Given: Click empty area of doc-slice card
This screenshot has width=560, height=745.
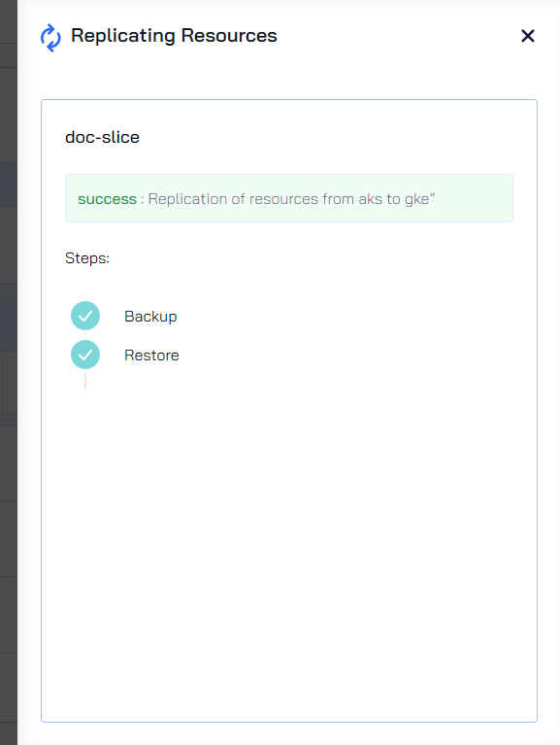Looking at the screenshot, I should tap(289, 547).
